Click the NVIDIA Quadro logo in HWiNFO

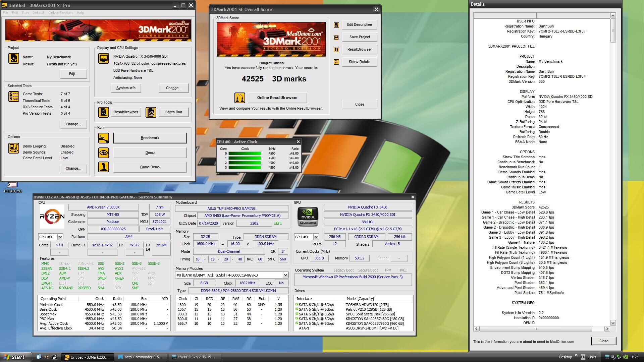tap(308, 217)
